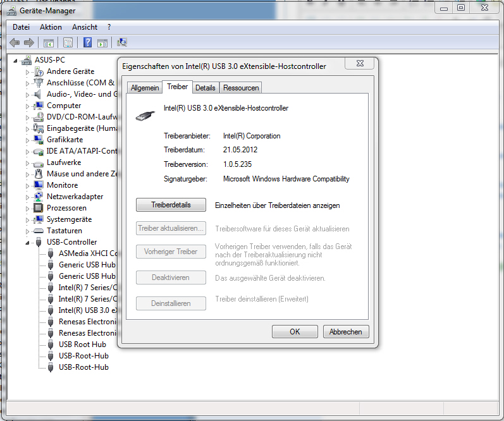Collapse the USB-Controller node
The height and width of the screenshot is (421, 504).
tap(27, 243)
